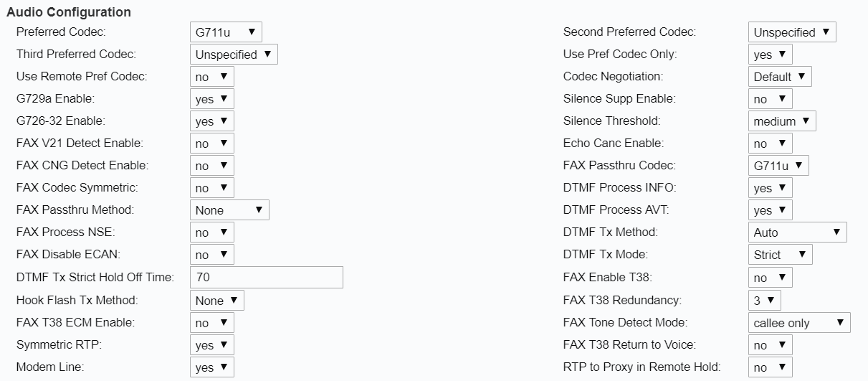This screenshot has width=868, height=381.
Task: Click DTMF Tx Strict Hold Off Time field
Action: pos(266,277)
